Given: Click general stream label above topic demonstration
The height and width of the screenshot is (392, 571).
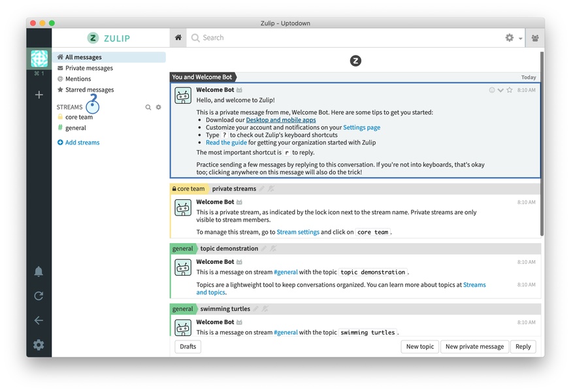Looking at the screenshot, I should [x=182, y=248].
